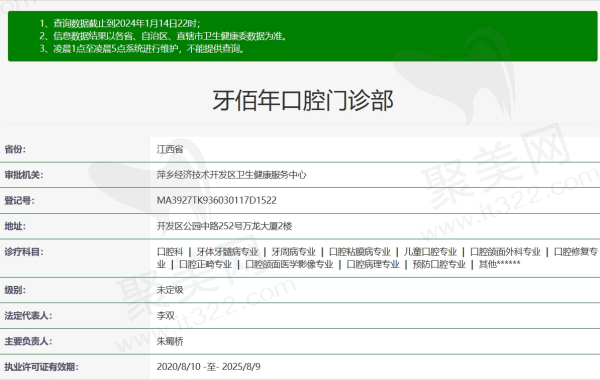Click the 口腔粘膜病专业 entry
The height and width of the screenshot is (380, 600).
tap(360, 252)
